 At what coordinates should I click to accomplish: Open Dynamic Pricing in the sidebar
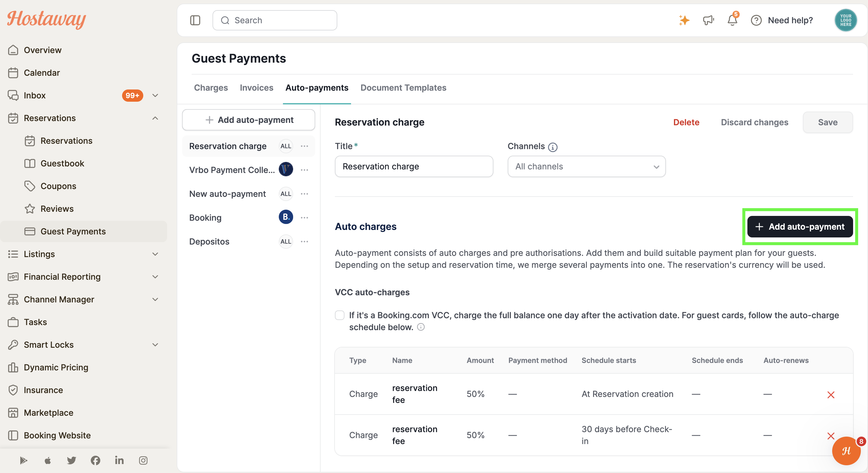(x=56, y=367)
